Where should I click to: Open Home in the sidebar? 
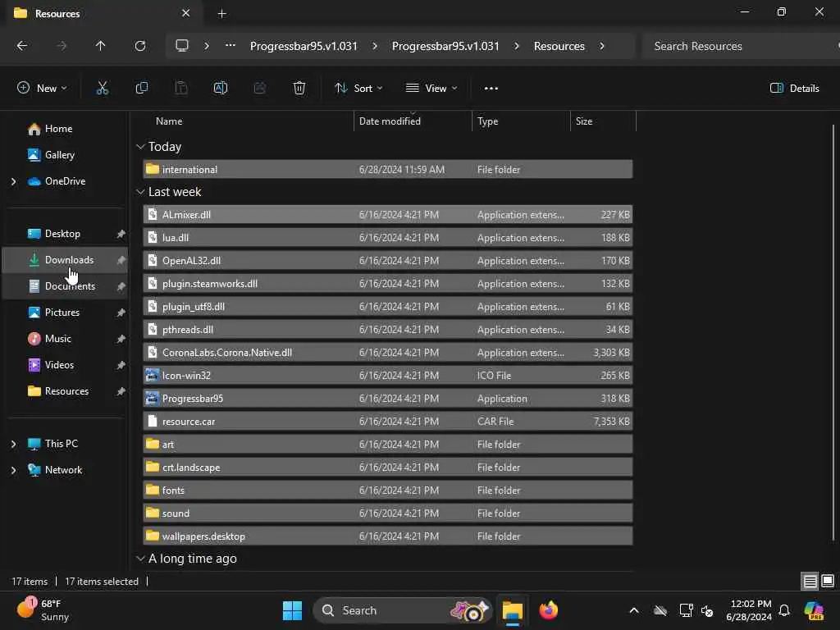58,129
